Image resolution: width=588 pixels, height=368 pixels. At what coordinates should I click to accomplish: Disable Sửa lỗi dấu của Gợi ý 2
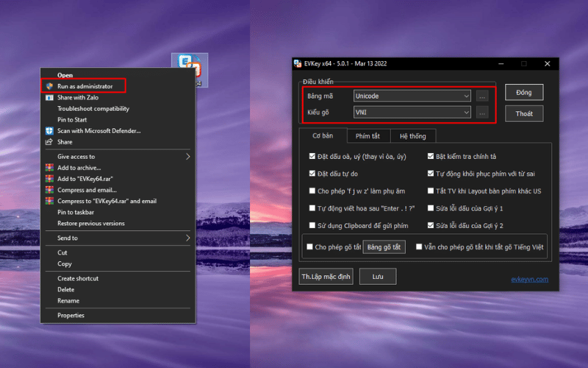(x=431, y=225)
